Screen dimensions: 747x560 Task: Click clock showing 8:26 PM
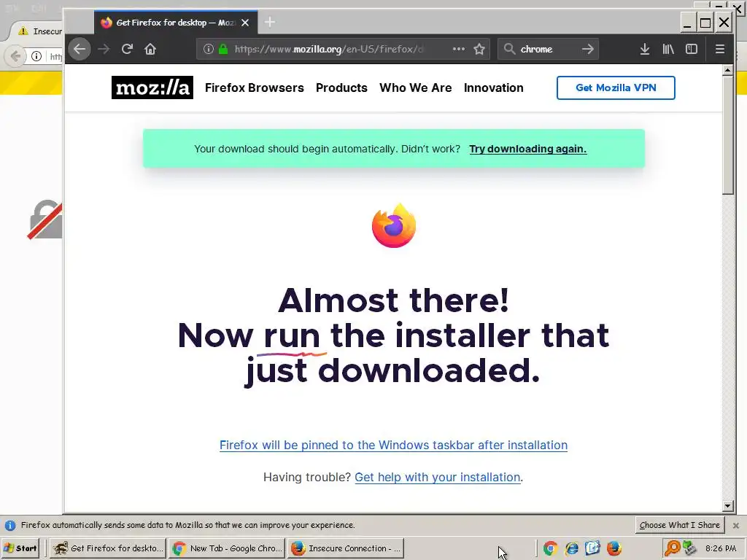tap(721, 548)
